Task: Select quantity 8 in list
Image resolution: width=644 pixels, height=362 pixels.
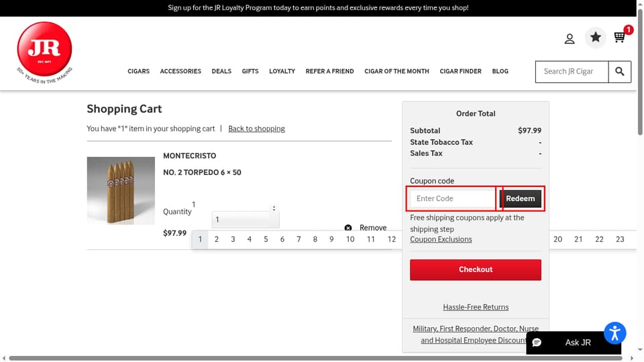Action: (315, 239)
